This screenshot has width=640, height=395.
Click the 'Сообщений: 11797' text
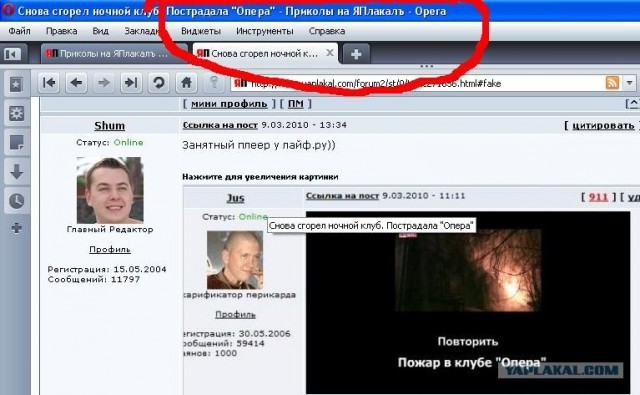(x=93, y=279)
